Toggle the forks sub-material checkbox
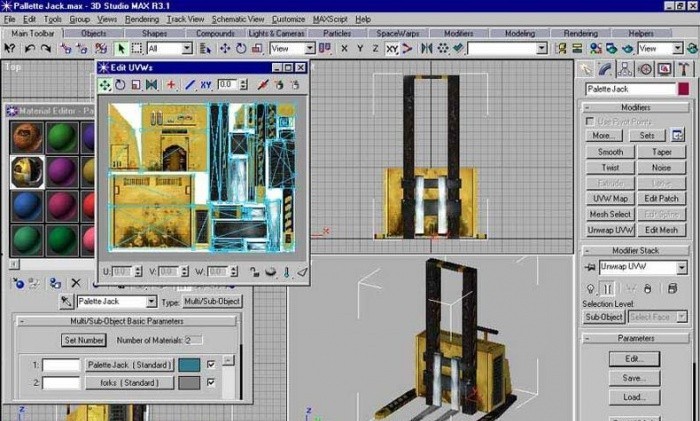 click(211, 382)
